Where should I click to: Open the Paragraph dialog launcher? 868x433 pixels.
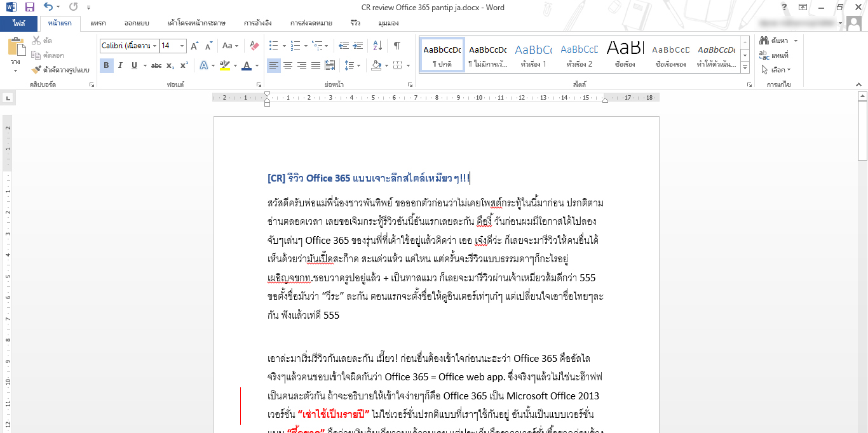(x=409, y=84)
